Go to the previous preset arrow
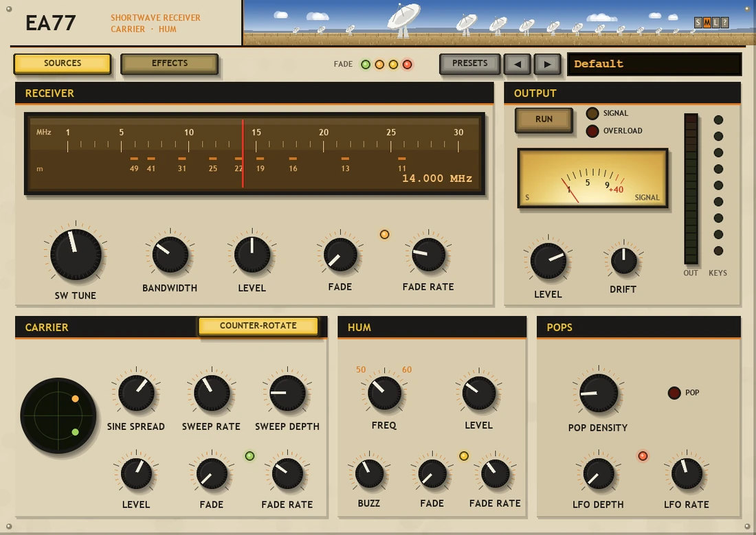This screenshot has width=756, height=535. click(x=518, y=64)
